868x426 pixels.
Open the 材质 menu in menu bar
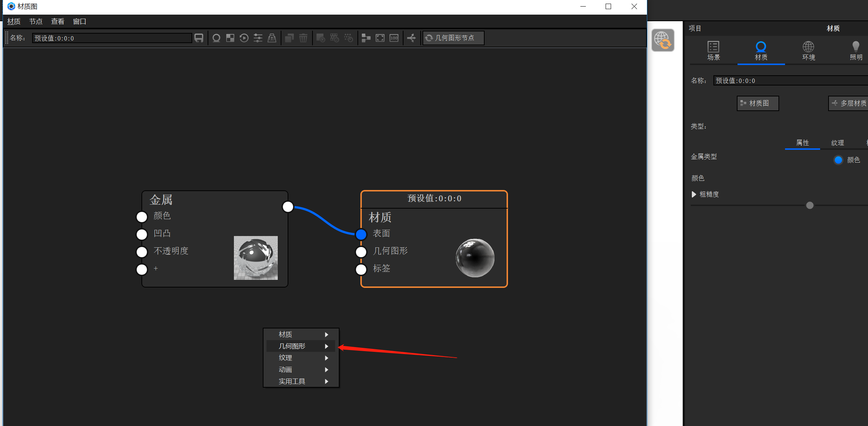point(14,21)
